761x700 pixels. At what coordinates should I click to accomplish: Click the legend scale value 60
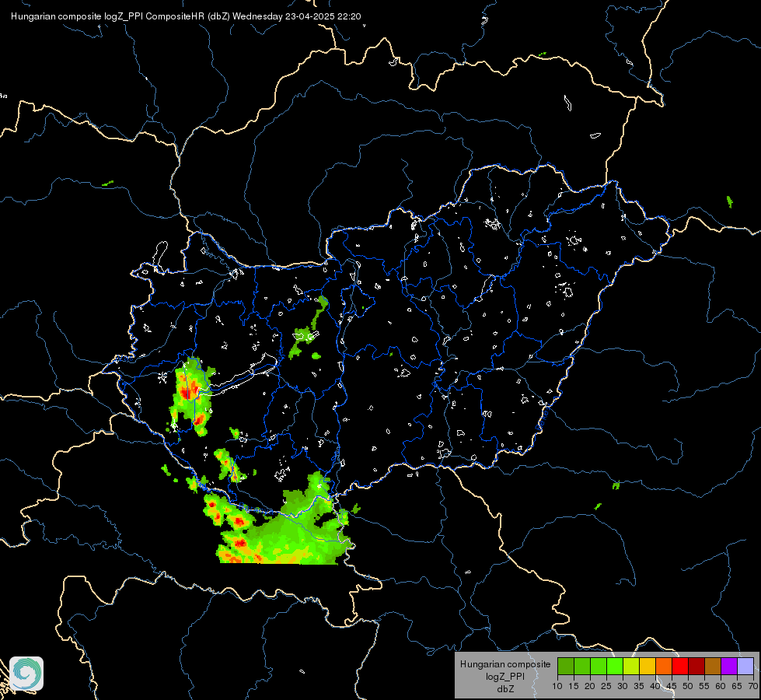pyautogui.click(x=721, y=687)
